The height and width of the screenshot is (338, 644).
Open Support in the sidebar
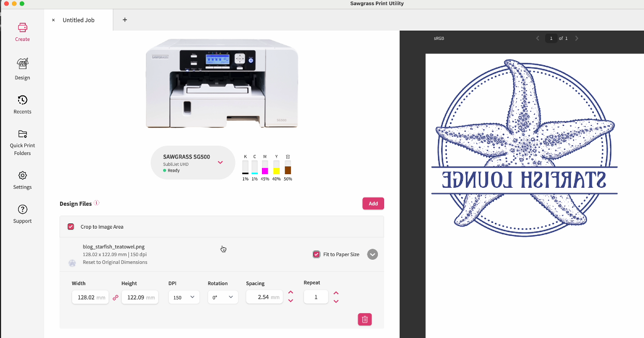[x=22, y=214]
